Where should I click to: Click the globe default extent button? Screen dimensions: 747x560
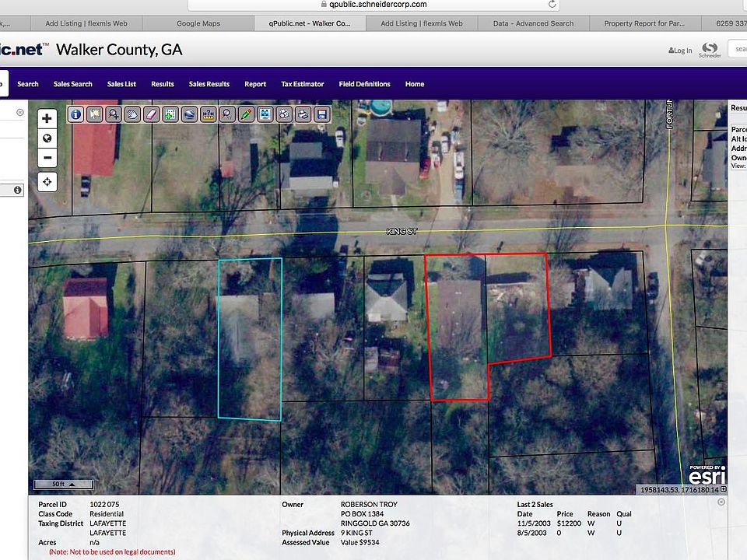[x=47, y=138]
